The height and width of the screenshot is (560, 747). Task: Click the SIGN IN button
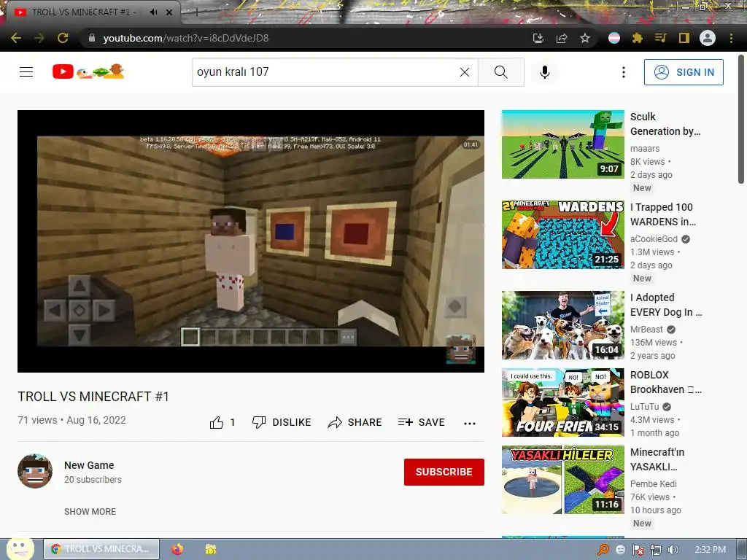(684, 72)
